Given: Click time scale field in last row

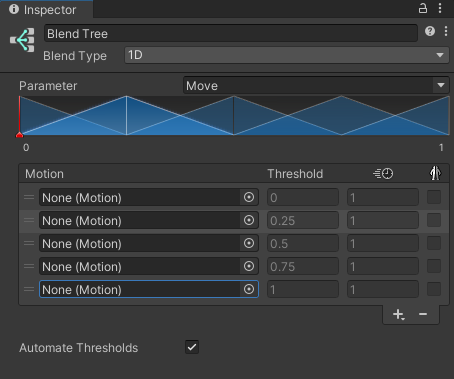Looking at the screenshot, I should (x=383, y=289).
